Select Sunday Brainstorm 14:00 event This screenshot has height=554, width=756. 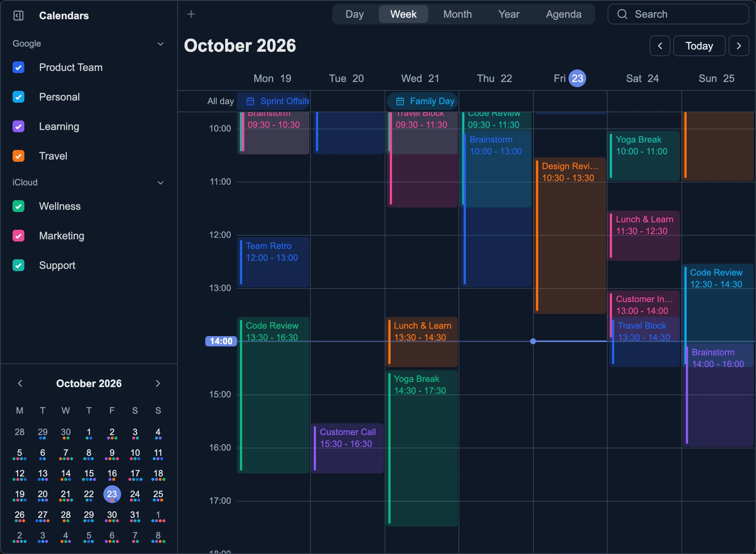click(x=719, y=395)
